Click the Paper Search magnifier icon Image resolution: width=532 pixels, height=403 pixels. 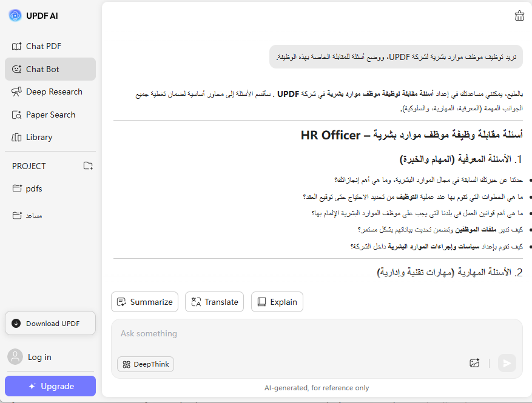16,115
